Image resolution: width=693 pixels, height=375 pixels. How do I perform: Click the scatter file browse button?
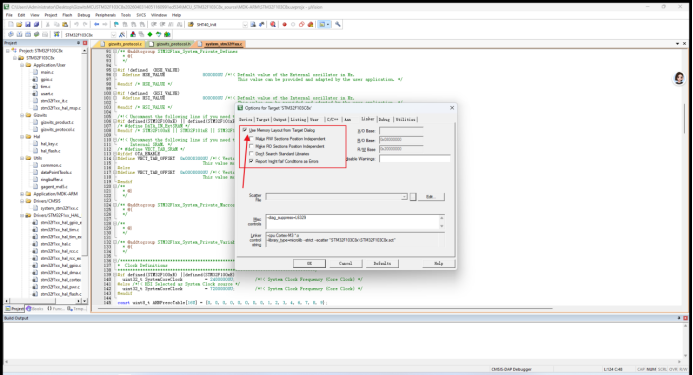click(x=413, y=196)
